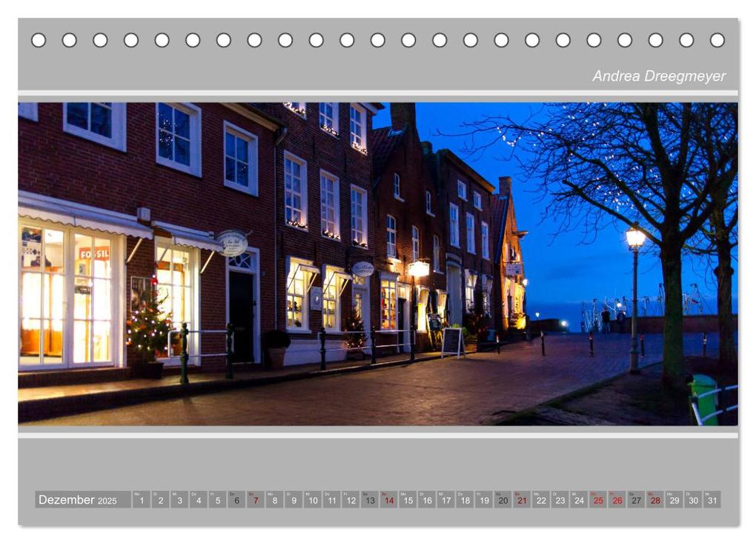The width and height of the screenshot is (756, 543).
Task: Select day 23 in the calendar strip
Action: pos(560,499)
